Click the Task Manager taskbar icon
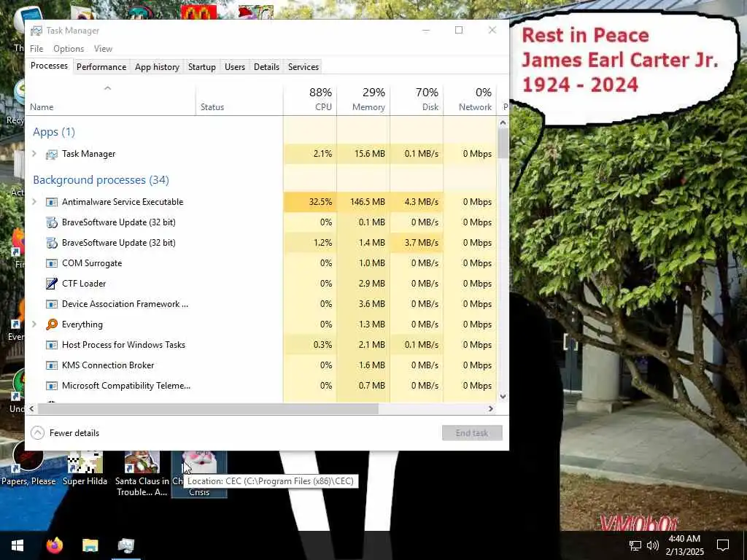The height and width of the screenshot is (560, 747). [x=126, y=545]
